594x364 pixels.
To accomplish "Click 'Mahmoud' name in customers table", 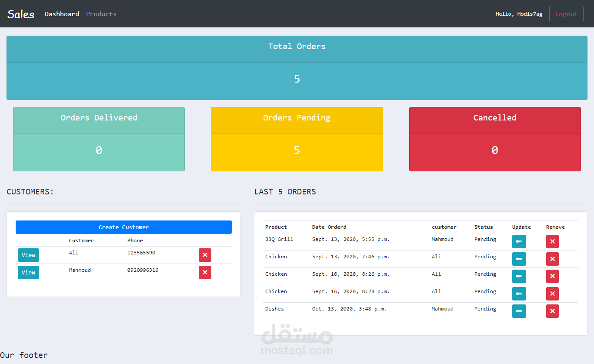I will click(80, 270).
